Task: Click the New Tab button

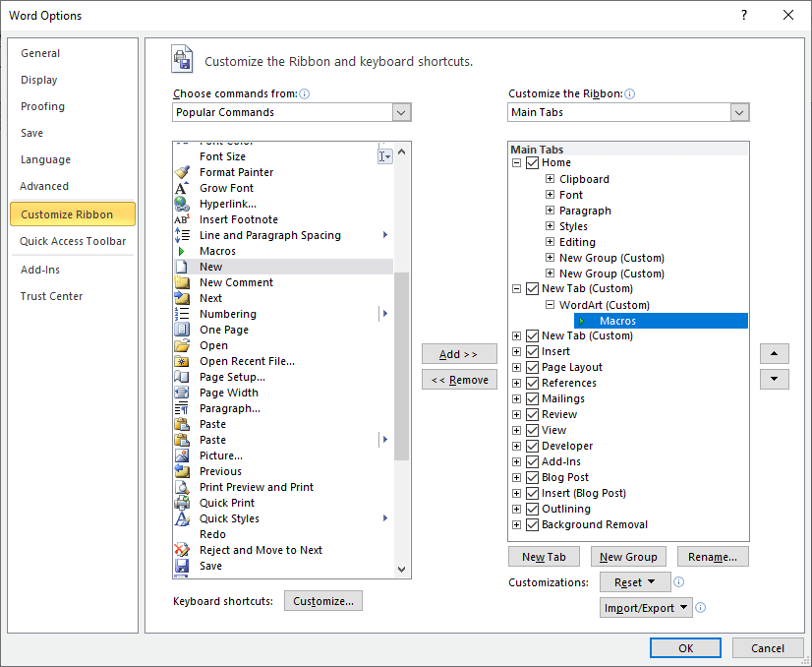Action: [x=544, y=557]
